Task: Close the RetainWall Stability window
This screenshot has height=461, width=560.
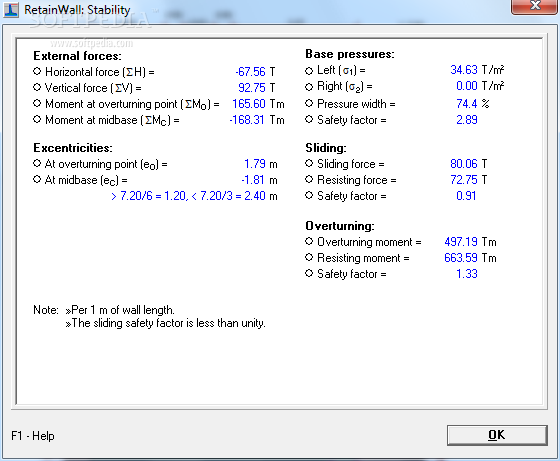Action: (535, 6)
